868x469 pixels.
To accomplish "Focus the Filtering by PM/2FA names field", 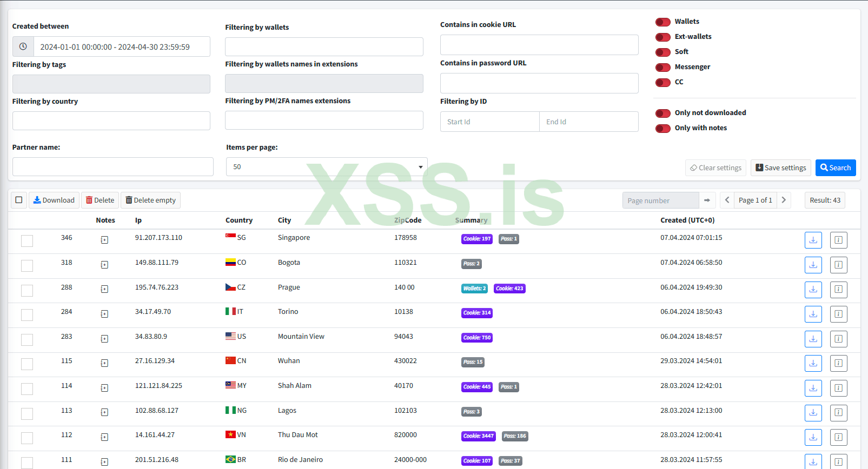I will point(324,120).
